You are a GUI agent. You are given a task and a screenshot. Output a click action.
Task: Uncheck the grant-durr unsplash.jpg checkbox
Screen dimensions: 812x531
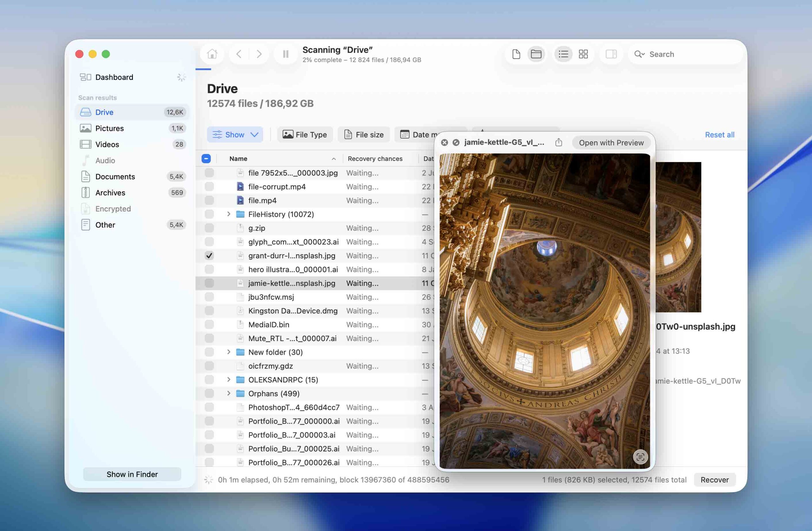point(209,256)
